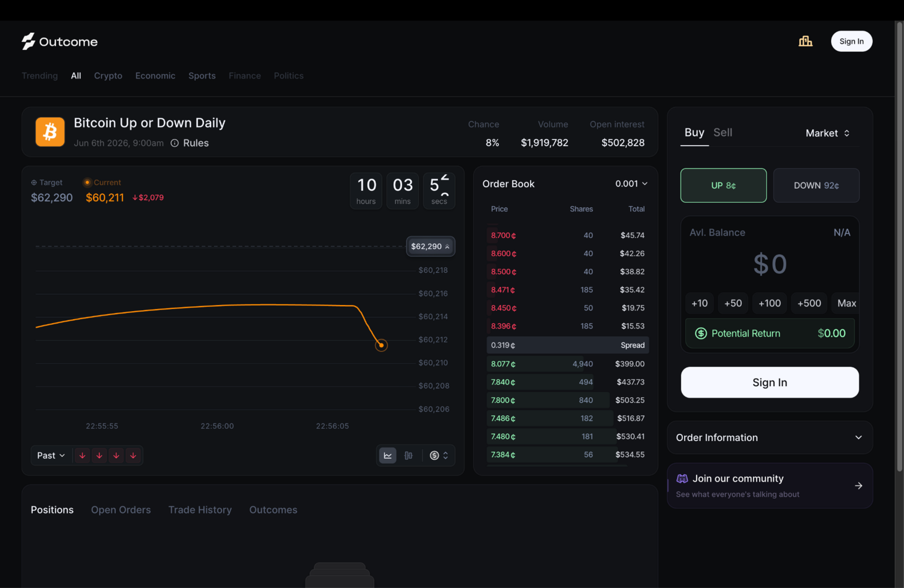Open the Trade History tab
Viewport: 904px width, 588px height.
point(200,510)
